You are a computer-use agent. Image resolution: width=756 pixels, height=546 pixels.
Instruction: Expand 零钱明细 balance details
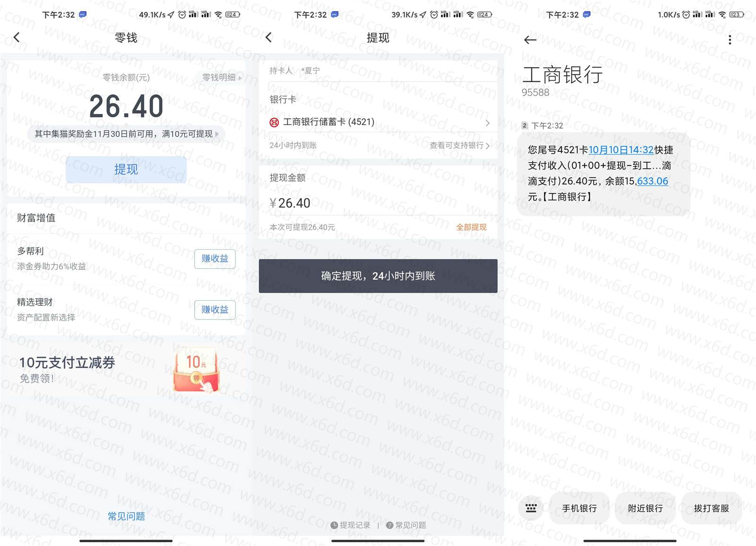(221, 77)
